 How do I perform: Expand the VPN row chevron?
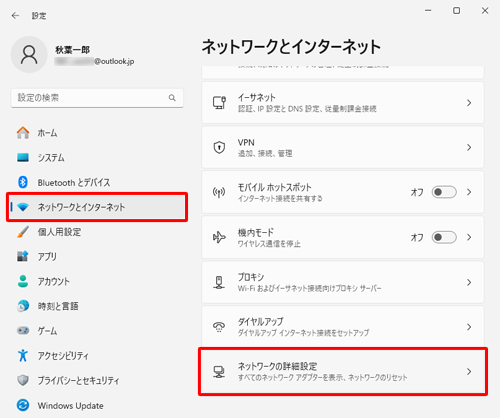[x=469, y=147]
